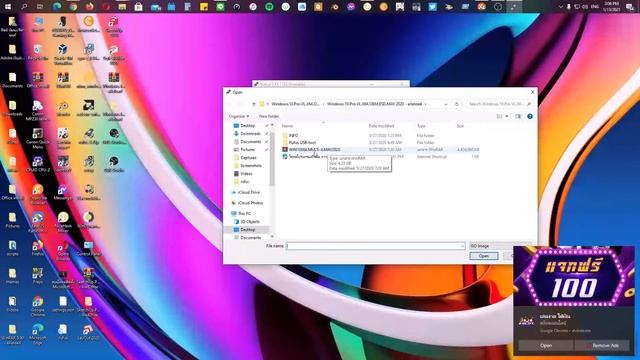Expand the change-view dropdown arrow
Screen dimensions: 640x360
(507, 116)
